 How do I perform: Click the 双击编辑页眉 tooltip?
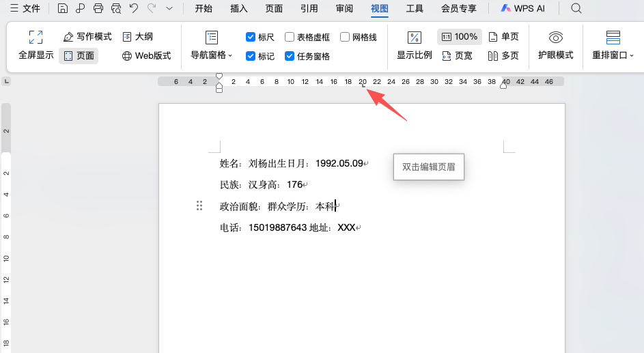429,167
